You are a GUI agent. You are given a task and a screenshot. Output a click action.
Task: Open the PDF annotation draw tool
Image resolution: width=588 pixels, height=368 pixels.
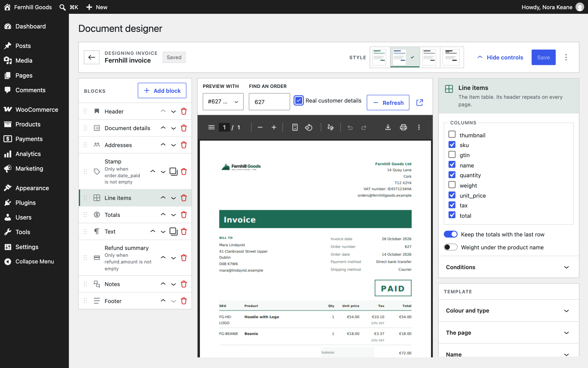coord(330,127)
